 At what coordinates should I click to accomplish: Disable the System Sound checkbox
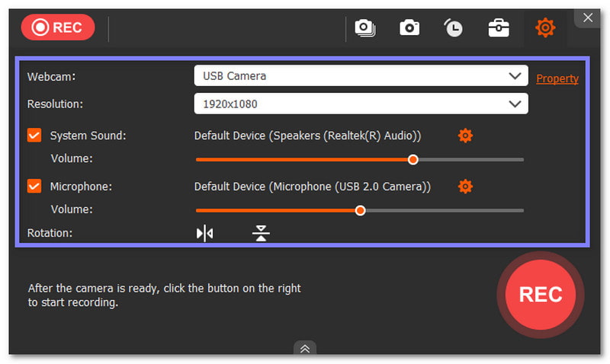coord(34,136)
